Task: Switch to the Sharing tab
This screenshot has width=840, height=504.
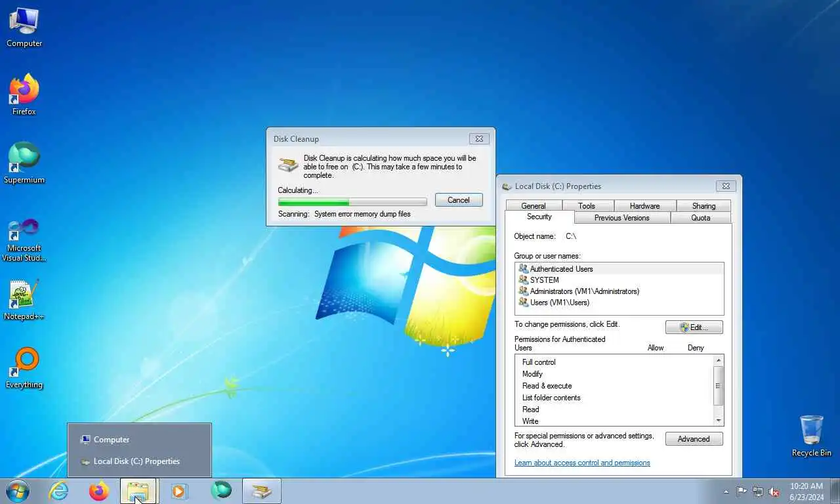Action: 703,206
